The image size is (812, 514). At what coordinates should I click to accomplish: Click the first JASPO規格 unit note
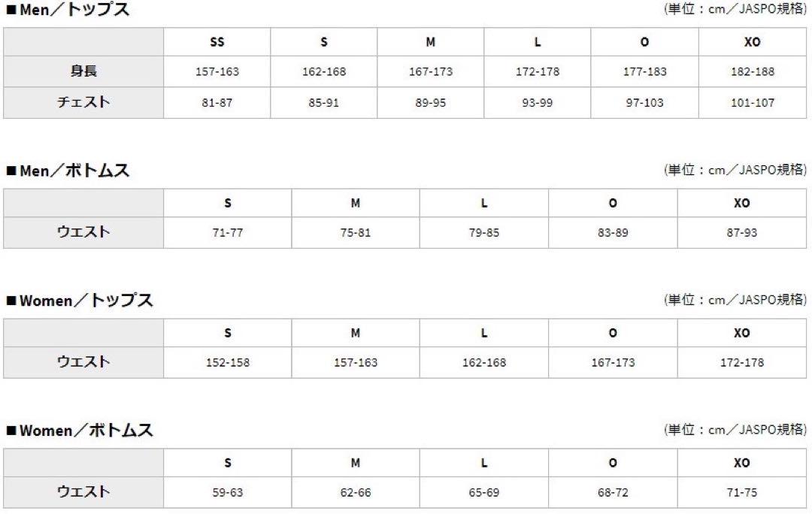click(735, 9)
